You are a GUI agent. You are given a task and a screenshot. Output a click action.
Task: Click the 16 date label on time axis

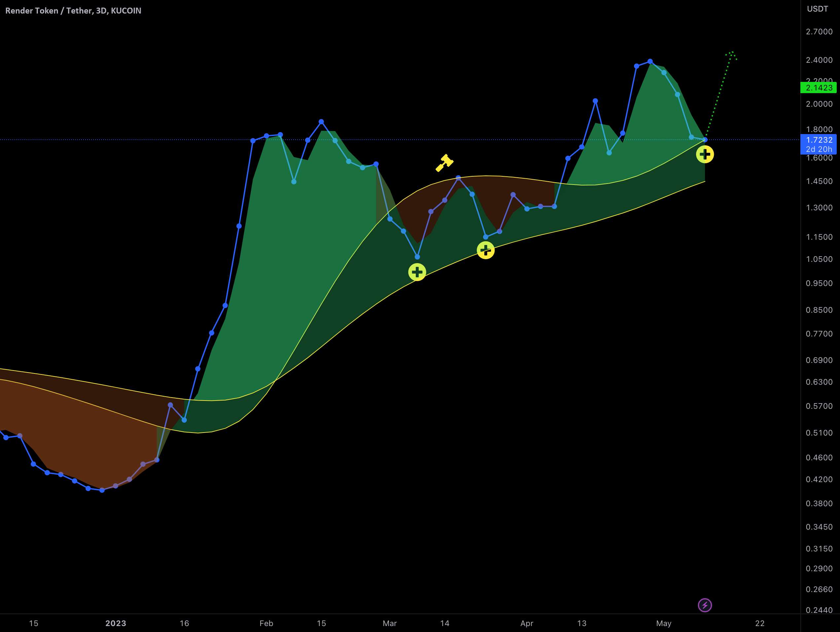coord(184,623)
